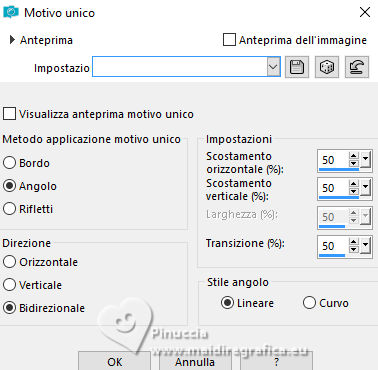This screenshot has width=378, height=370.
Task: Click the Scostamento orizzontale value field
Action: pyautogui.click(x=333, y=160)
